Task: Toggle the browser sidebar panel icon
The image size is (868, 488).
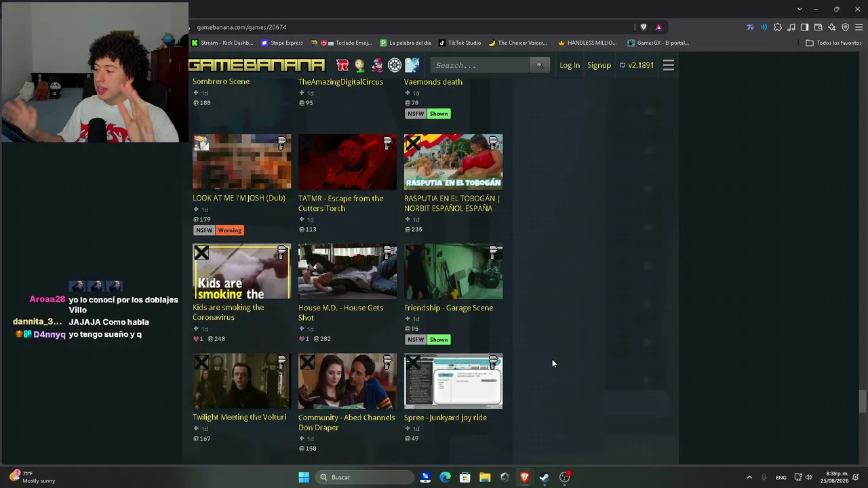Action: pyautogui.click(x=804, y=27)
